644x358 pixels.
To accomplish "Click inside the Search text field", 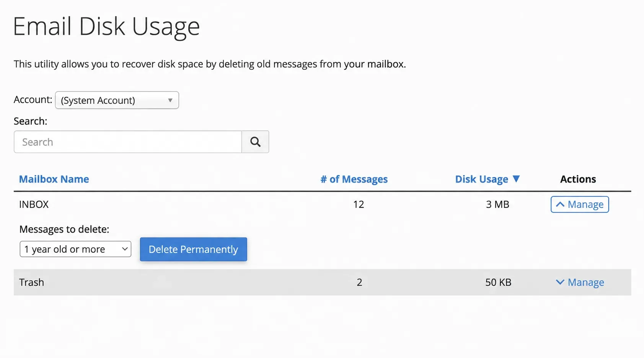I will [x=128, y=142].
